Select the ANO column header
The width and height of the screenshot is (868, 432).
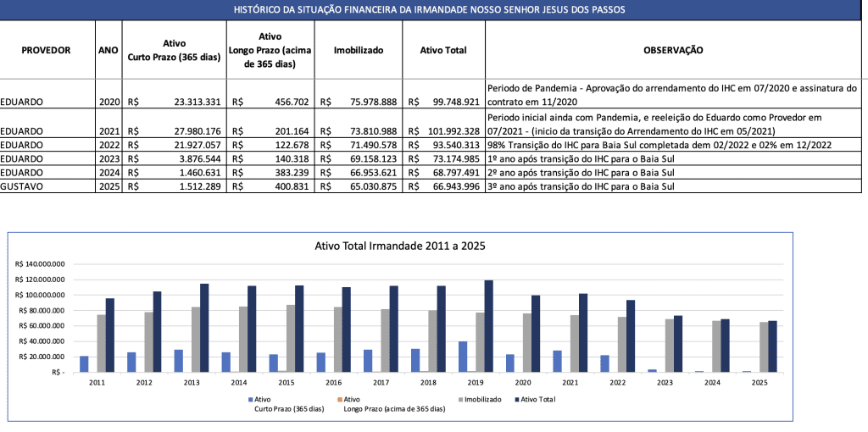(108, 50)
